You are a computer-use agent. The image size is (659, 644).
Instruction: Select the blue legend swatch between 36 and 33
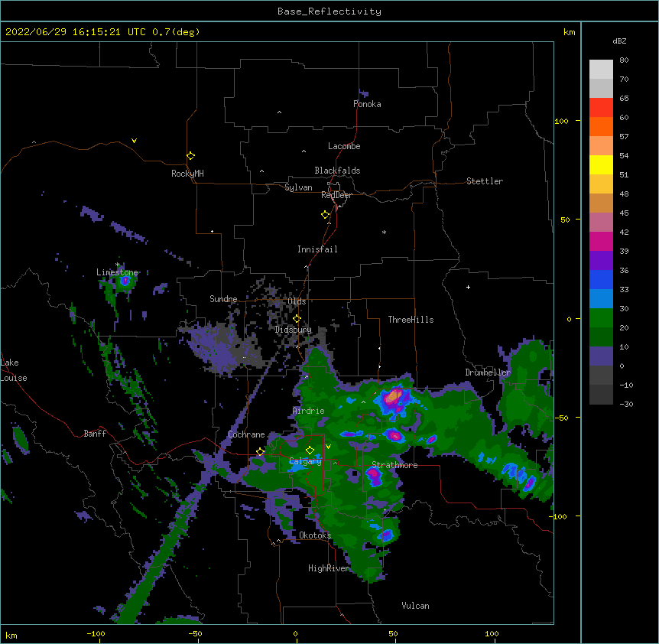coord(601,279)
